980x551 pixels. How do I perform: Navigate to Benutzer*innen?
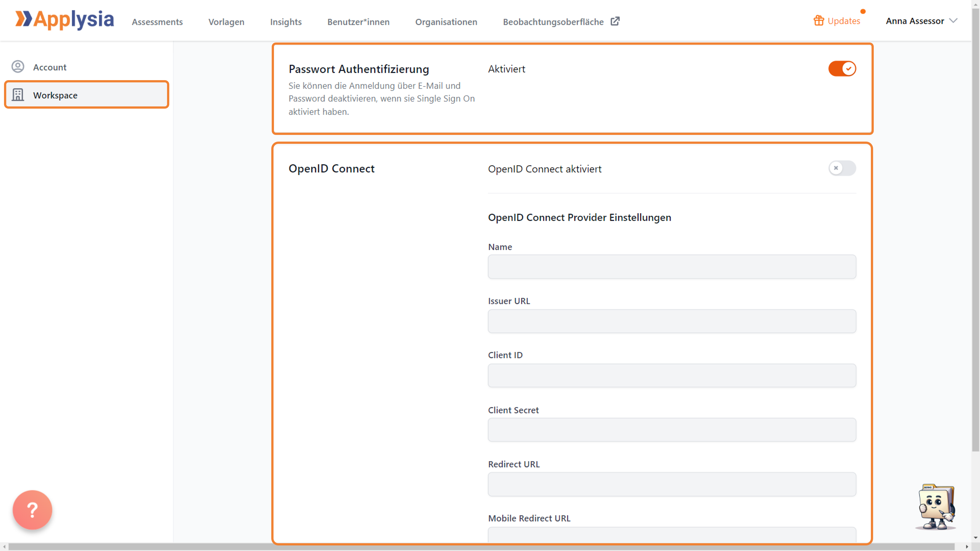click(358, 22)
